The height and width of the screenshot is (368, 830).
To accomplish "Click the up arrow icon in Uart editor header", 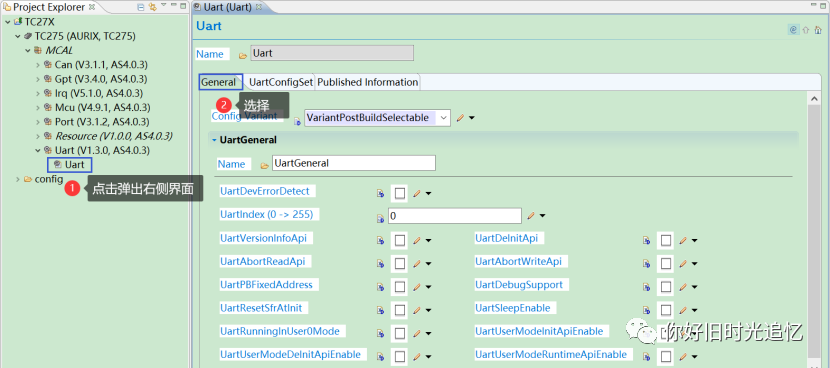I will coord(806,30).
